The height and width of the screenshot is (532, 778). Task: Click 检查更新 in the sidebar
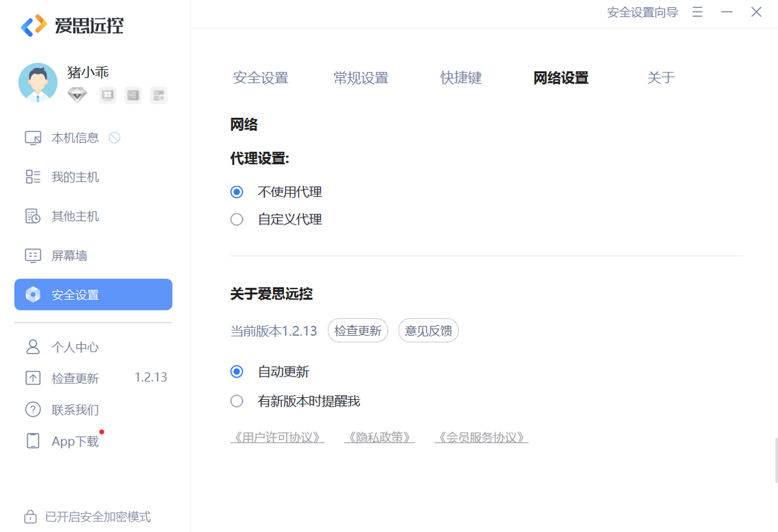point(75,378)
